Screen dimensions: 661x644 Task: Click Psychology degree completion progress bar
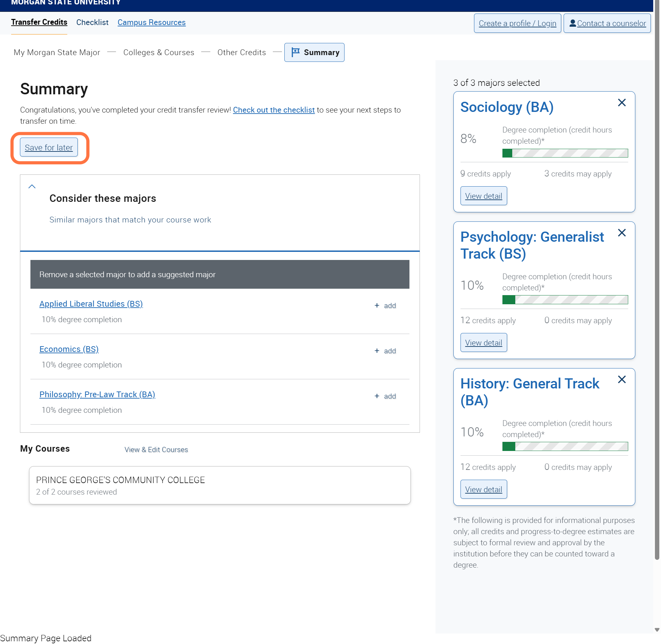pyautogui.click(x=565, y=300)
